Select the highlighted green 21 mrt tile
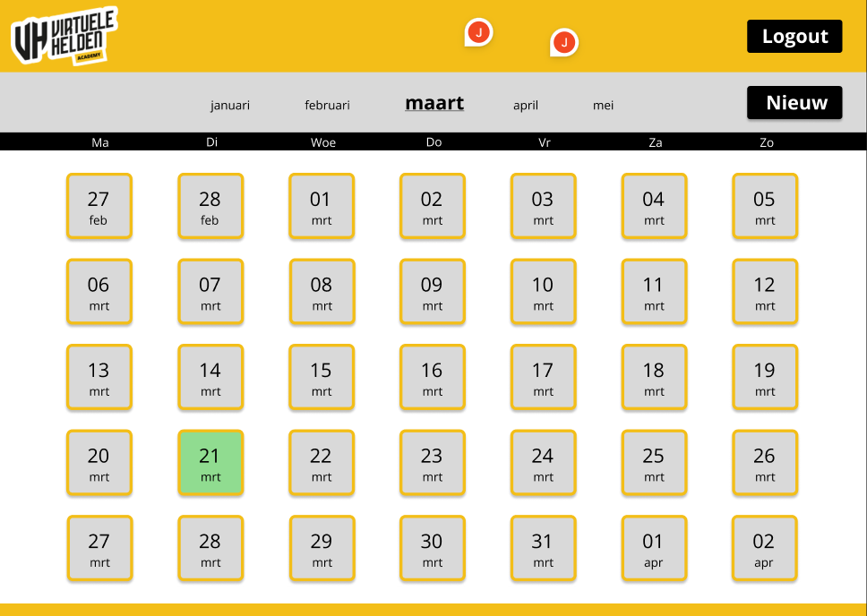Viewport: 867px width, 616px height. coord(210,463)
